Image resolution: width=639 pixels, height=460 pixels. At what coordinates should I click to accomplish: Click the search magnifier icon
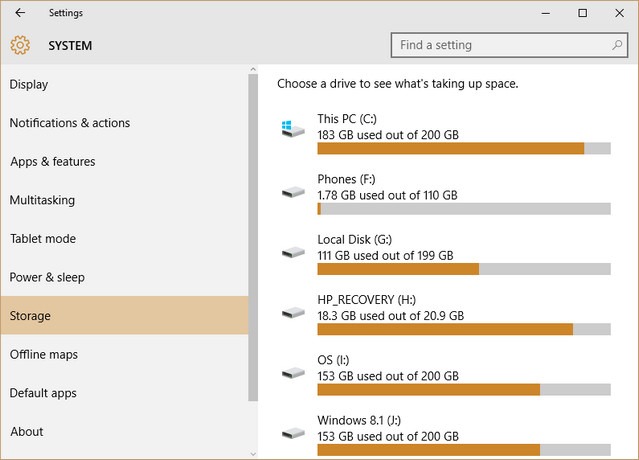coord(617,45)
